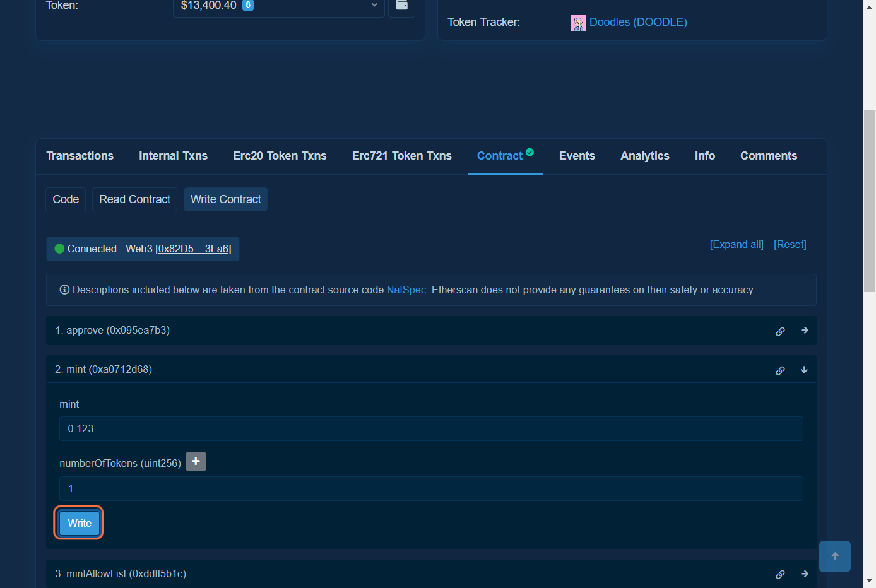Copy permalink icon for mint function
The width and height of the screenshot is (876, 588).
pyautogui.click(x=780, y=370)
